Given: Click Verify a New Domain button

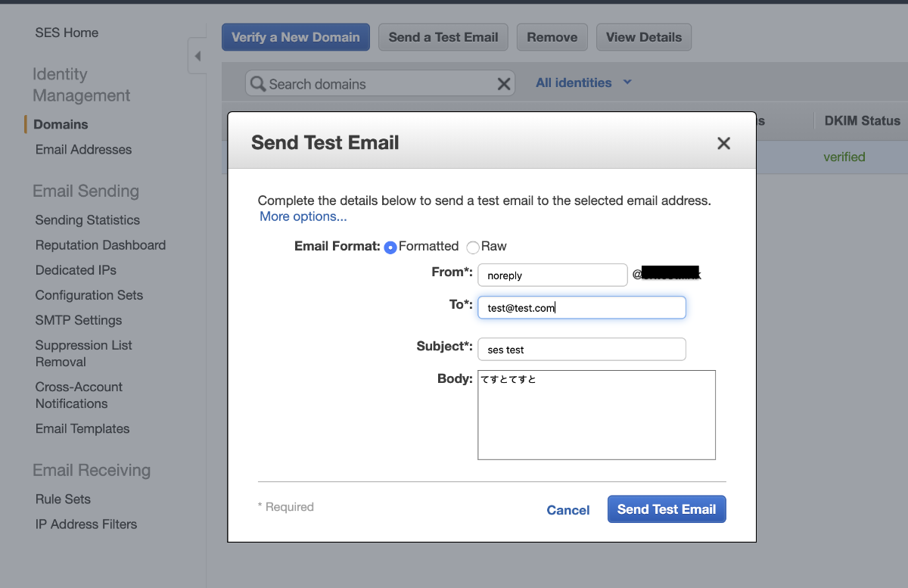Looking at the screenshot, I should coord(295,37).
